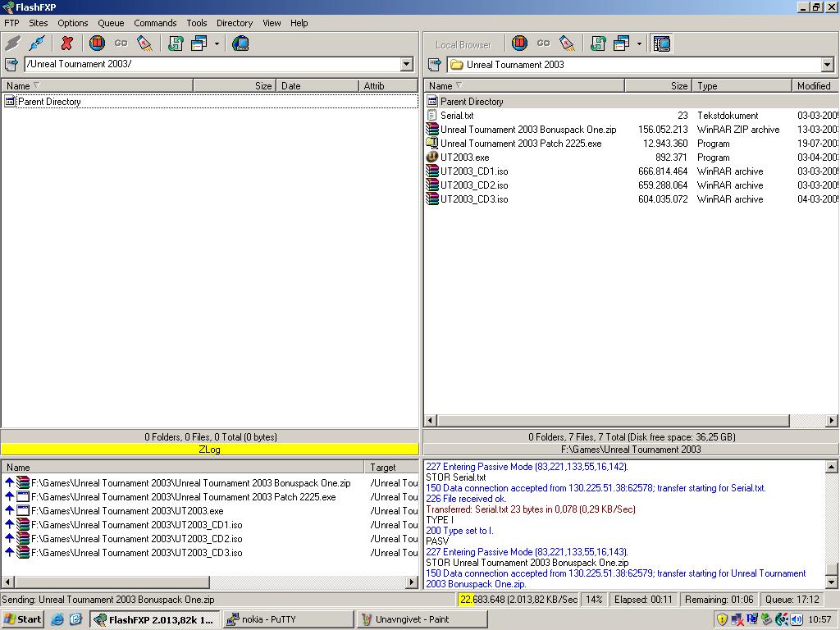The height and width of the screenshot is (630, 840).
Task: Click the GO transfer icon in left toolbar
Action: tap(121, 43)
